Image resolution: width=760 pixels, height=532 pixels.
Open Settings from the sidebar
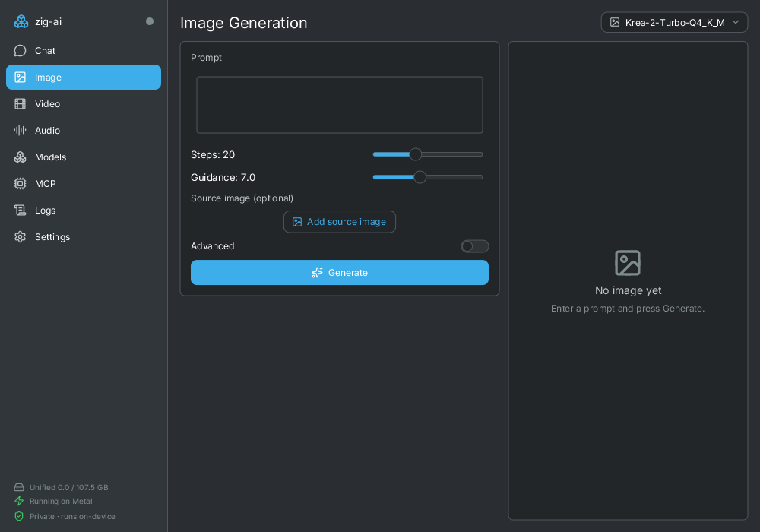coord(84,237)
